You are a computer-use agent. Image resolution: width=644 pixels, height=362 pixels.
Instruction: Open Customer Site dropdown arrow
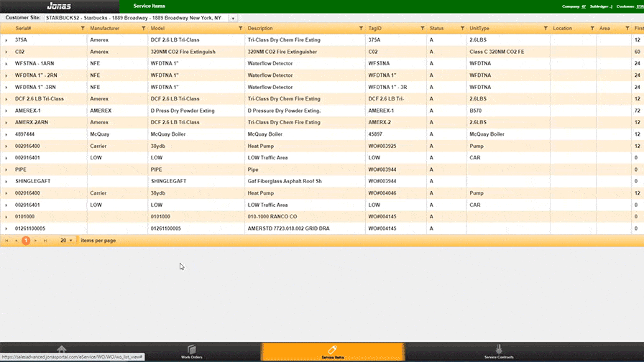(x=233, y=19)
